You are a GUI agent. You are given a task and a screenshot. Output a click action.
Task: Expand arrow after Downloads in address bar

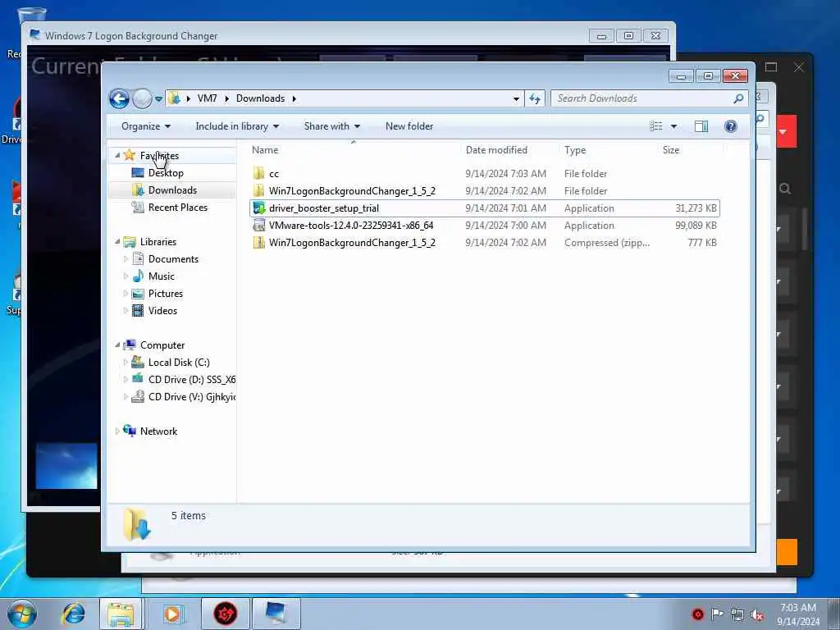(294, 98)
